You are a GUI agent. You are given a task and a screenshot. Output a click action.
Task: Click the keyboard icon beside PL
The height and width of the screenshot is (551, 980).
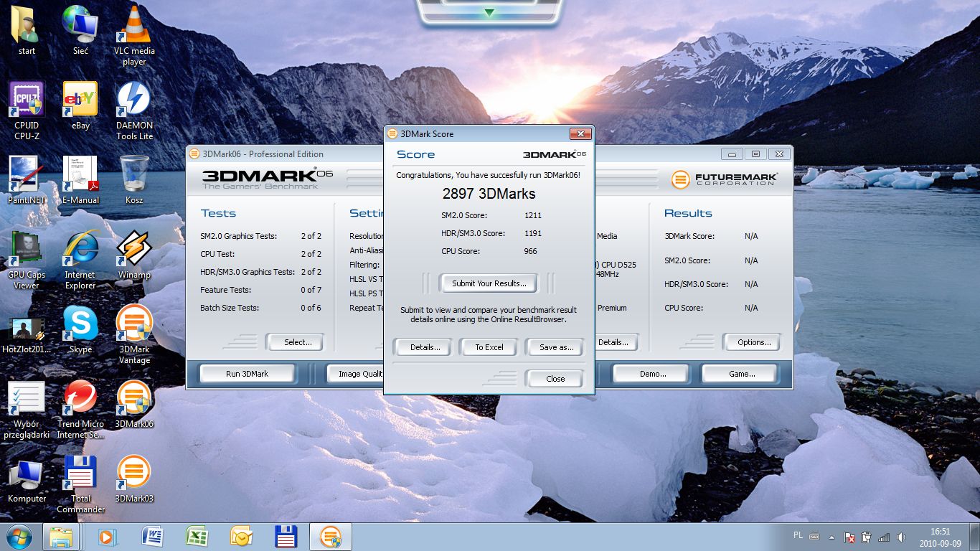coord(814,535)
